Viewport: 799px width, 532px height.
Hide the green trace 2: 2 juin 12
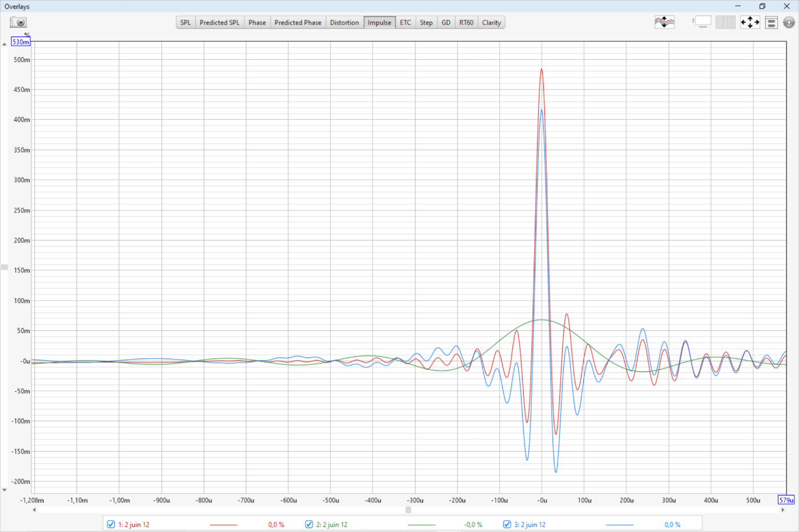309,525
